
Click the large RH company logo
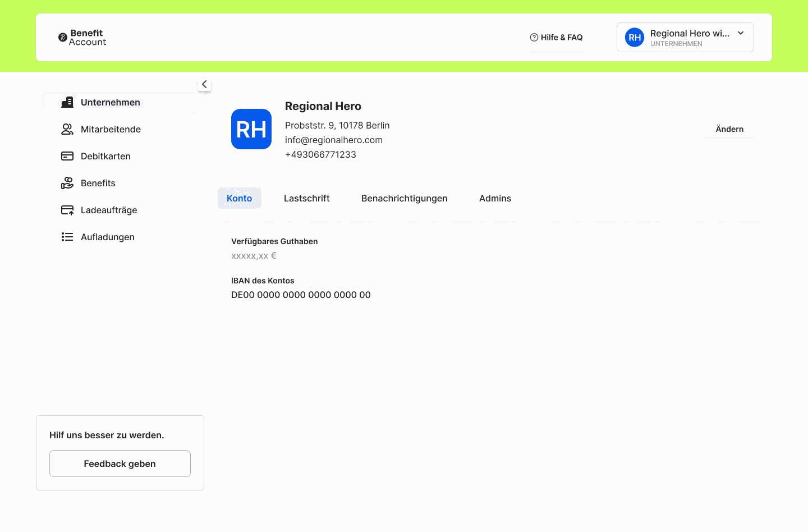click(251, 129)
